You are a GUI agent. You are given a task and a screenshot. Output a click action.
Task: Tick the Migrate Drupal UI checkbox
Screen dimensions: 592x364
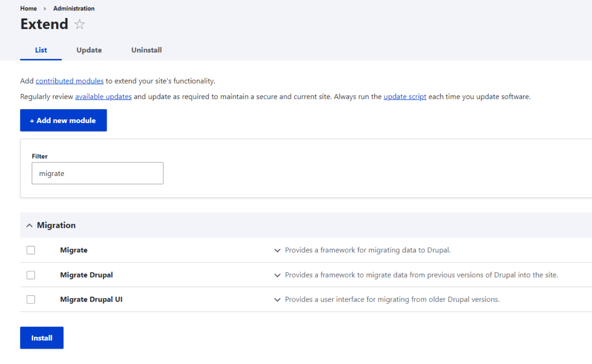pyautogui.click(x=31, y=300)
